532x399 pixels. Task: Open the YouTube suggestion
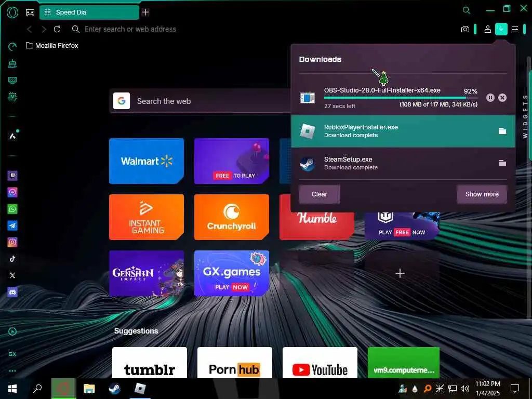(x=320, y=363)
